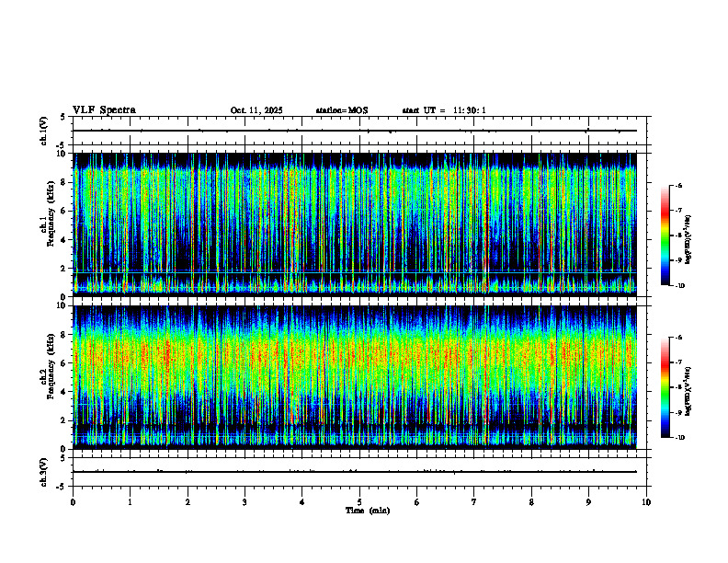728x563 pixels.
Task: Click the ch.2 color bar "-10" label
Action: point(679,438)
